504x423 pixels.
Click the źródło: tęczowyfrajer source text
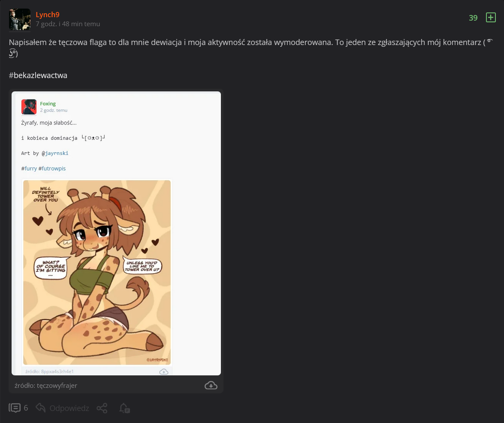(45, 385)
